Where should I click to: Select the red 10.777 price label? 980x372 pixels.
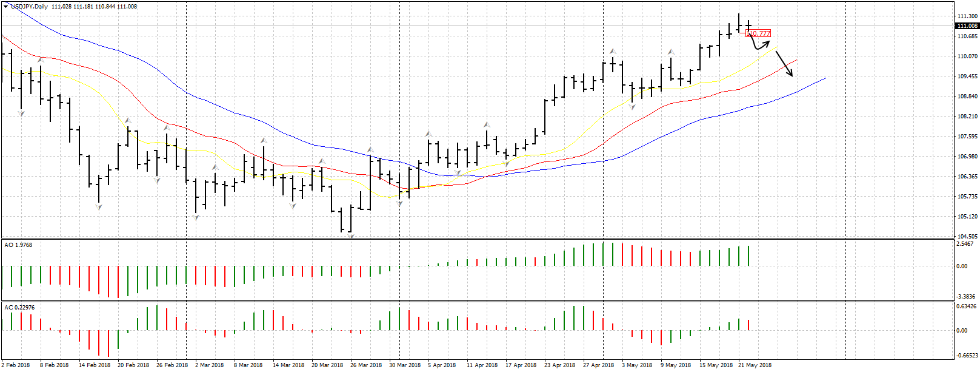click(758, 33)
